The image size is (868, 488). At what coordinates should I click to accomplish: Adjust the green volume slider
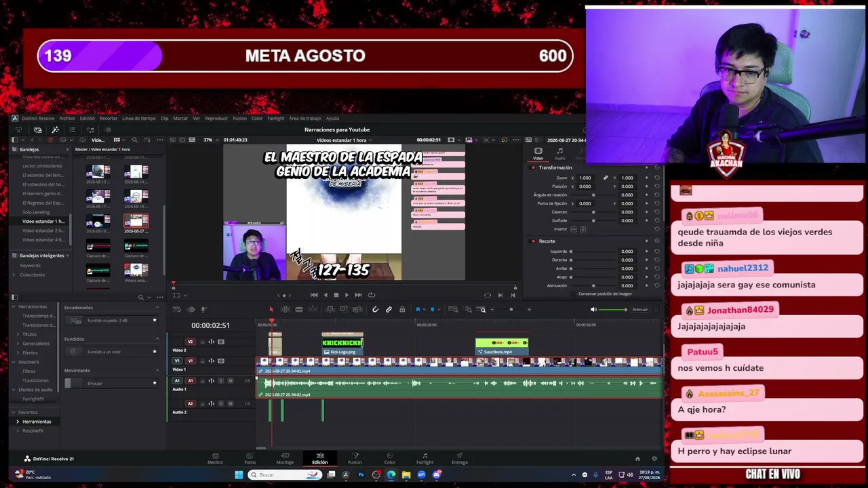point(614,310)
